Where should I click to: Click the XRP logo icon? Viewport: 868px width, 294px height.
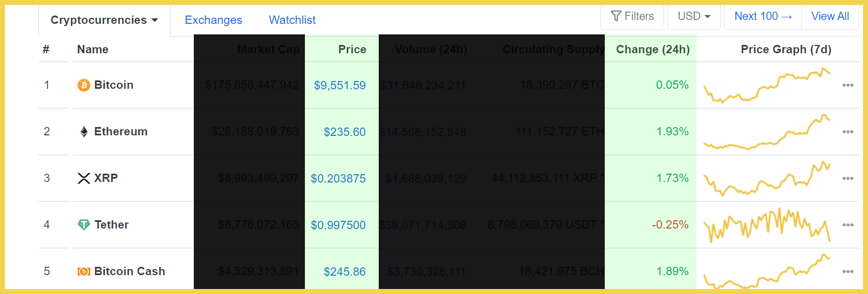click(x=83, y=178)
